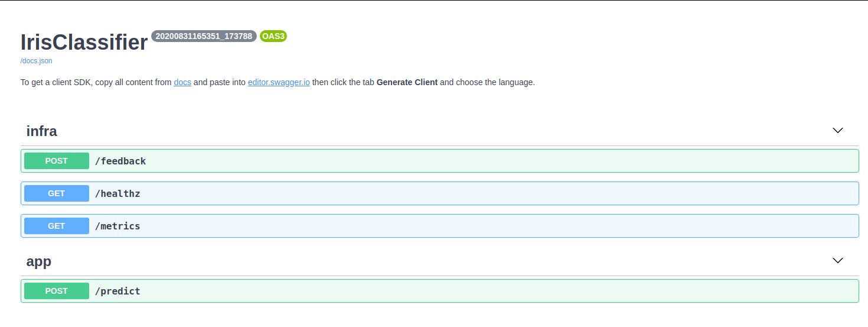Click the green POST badge for /feedback
868x327 pixels.
tap(57, 161)
